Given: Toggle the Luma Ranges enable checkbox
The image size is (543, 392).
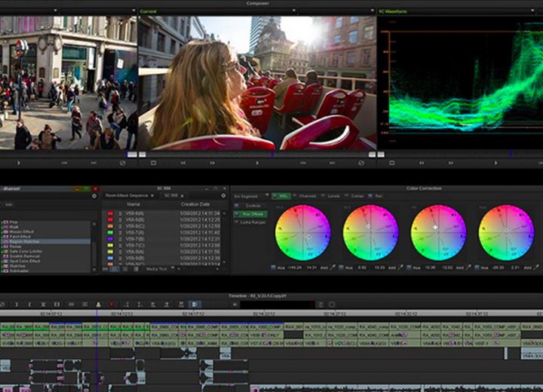Looking at the screenshot, I should point(237,222).
